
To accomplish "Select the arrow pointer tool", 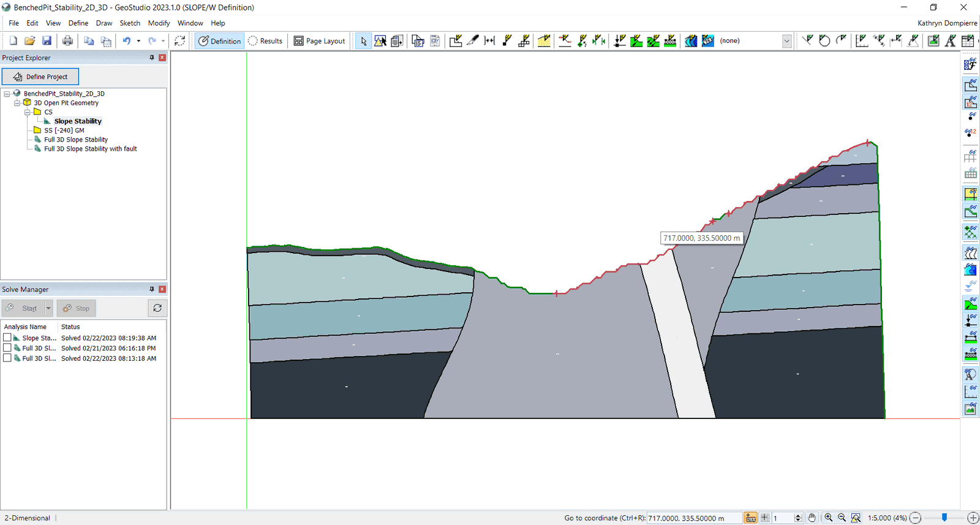I will pos(363,41).
